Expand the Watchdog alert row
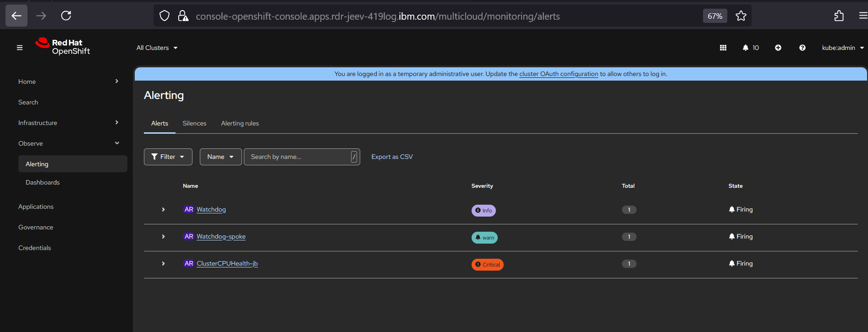Screen dimensions: 868x332 tap(163, 210)
